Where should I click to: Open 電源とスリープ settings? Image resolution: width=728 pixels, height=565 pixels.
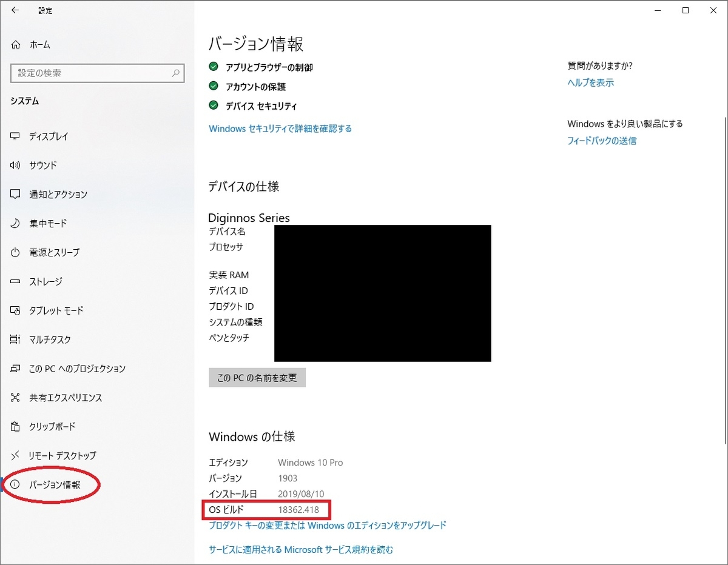point(97,252)
